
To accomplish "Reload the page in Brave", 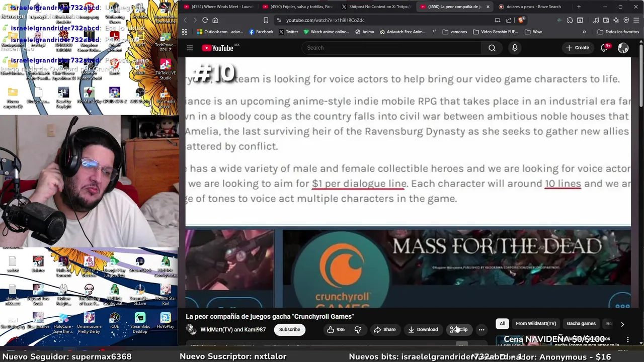I will coord(205,20).
